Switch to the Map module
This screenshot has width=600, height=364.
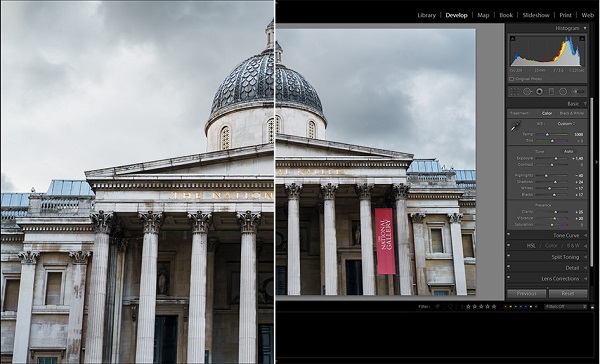(x=483, y=15)
